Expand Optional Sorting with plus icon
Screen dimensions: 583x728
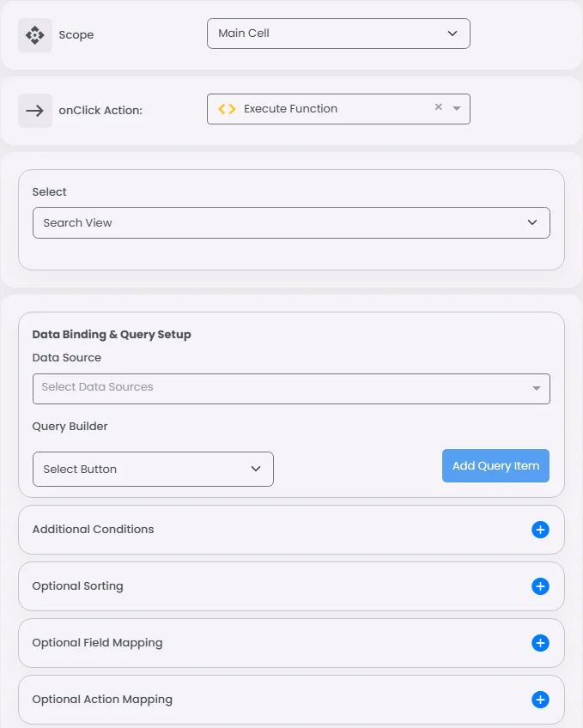click(x=540, y=586)
